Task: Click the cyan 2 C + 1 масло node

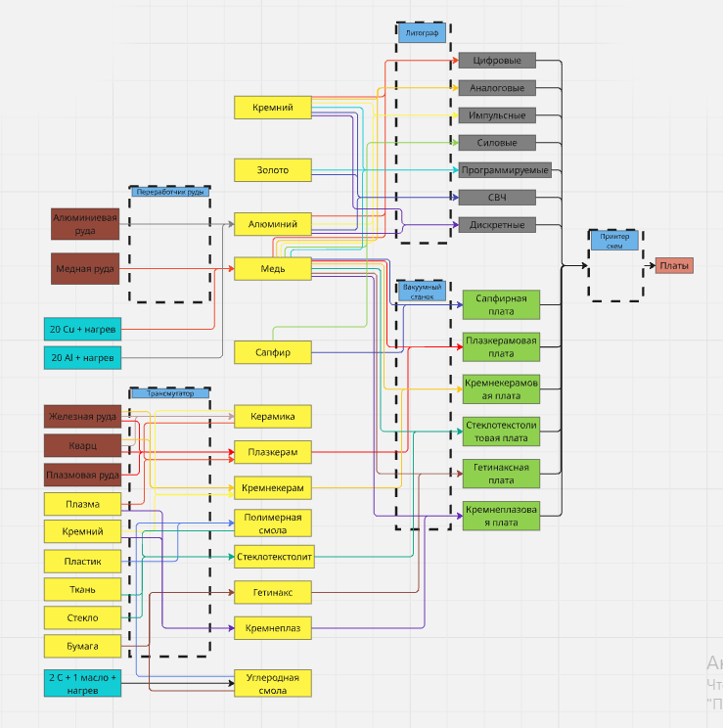Action: tap(82, 683)
